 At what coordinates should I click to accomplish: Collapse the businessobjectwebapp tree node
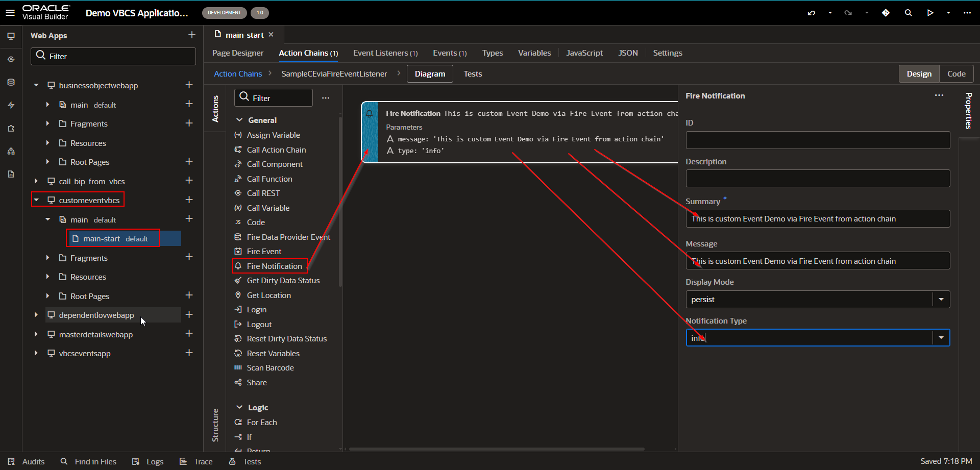(x=36, y=85)
